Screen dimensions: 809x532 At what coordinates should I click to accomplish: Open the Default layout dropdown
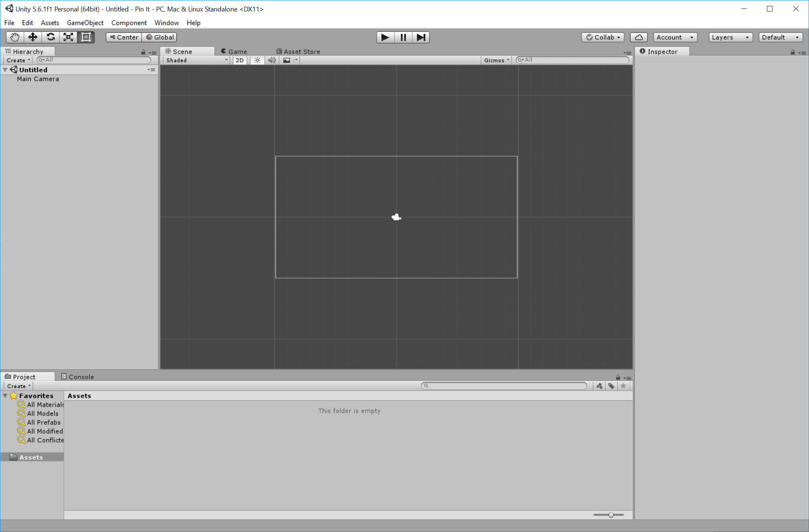point(780,37)
